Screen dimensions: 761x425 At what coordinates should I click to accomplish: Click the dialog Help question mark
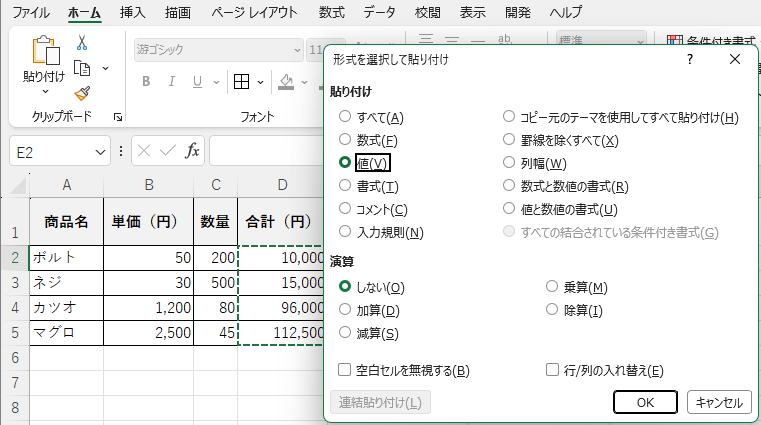(690, 60)
